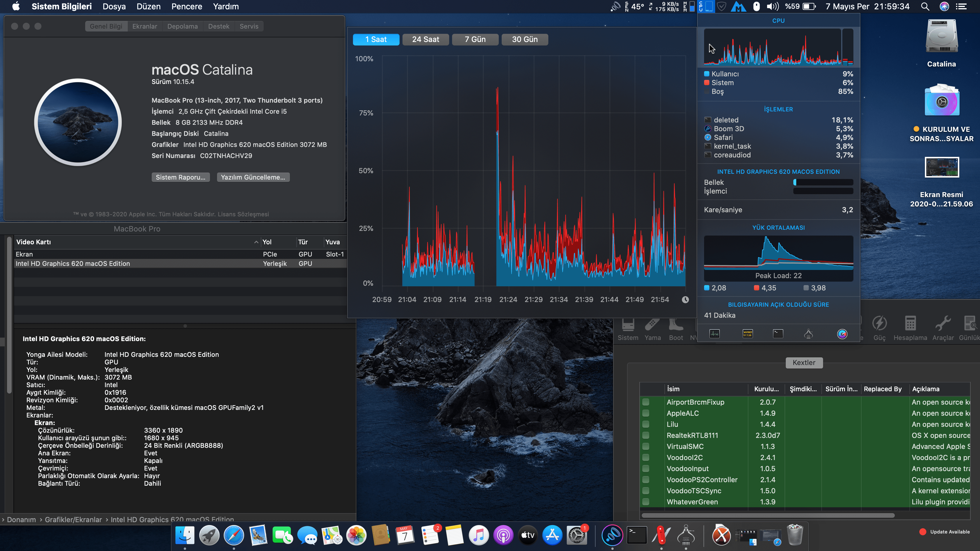Click the kext table horizontal scrollbar
Screen dimensions: 980x551
(x=768, y=516)
